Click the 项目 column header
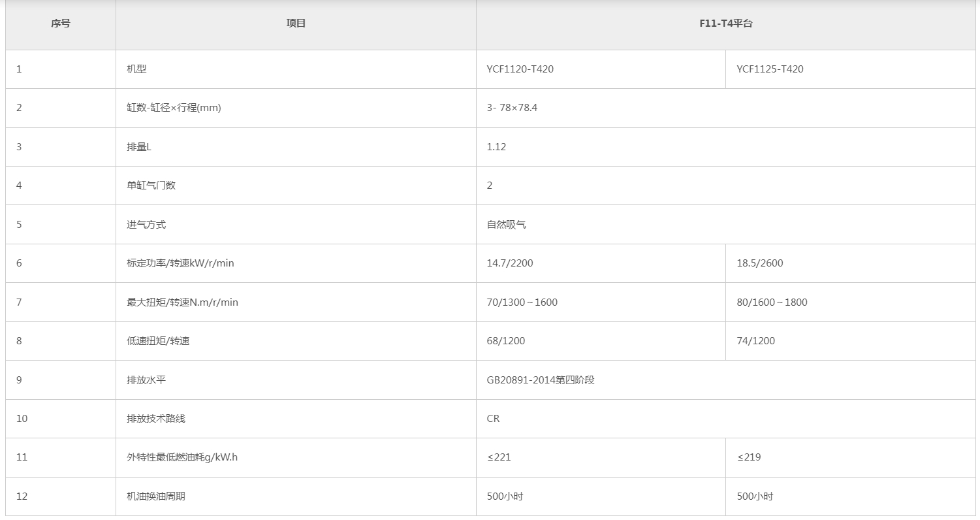Image resolution: width=980 pixels, height=520 pixels. click(296, 24)
